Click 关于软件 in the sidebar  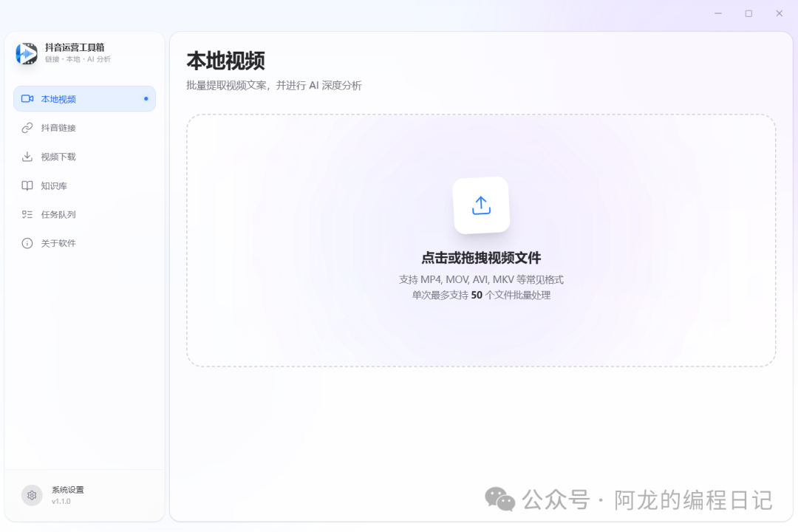coord(59,243)
